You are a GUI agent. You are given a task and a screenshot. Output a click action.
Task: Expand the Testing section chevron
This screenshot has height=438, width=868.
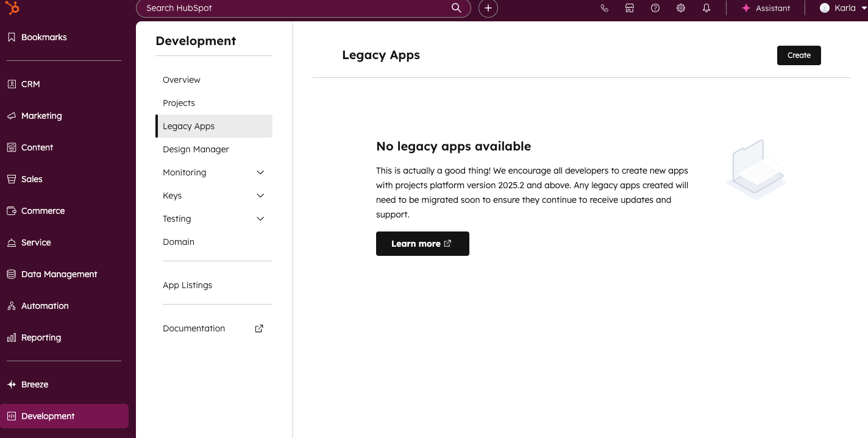point(260,219)
